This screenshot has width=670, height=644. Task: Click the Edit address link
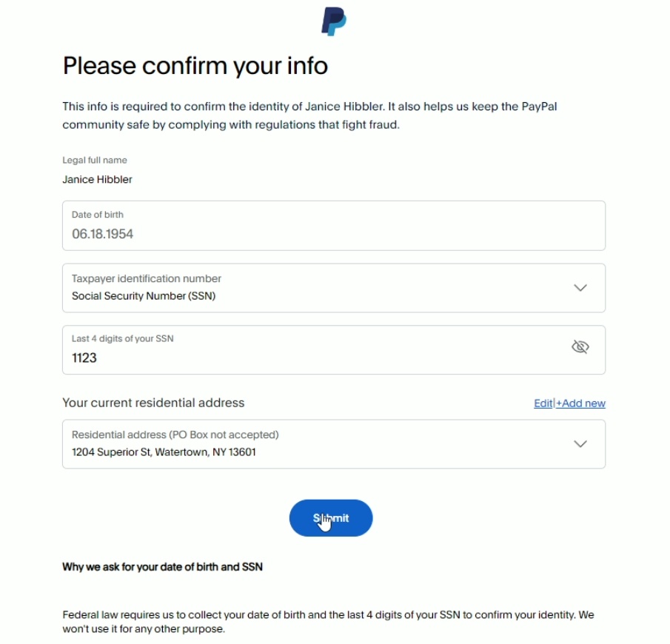tap(543, 403)
